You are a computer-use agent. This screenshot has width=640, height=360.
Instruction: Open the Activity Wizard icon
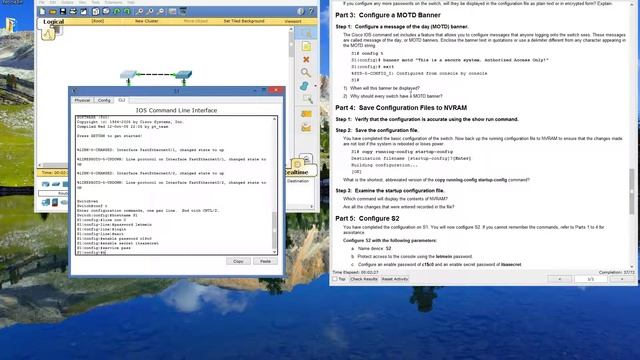83,11
